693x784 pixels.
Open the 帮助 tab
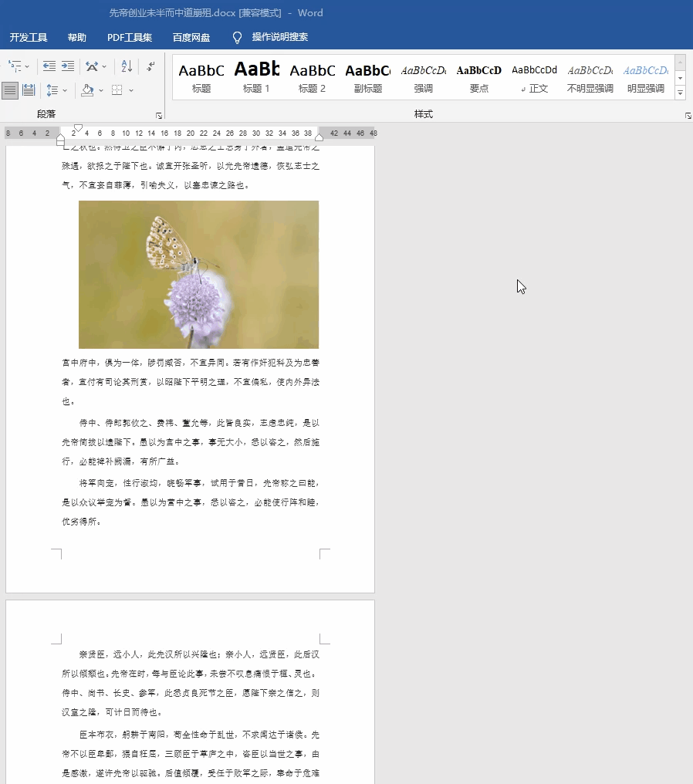point(77,38)
